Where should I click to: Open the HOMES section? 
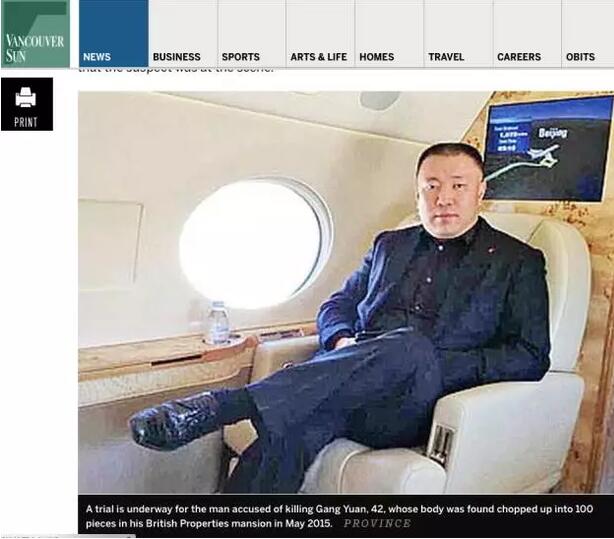[377, 57]
